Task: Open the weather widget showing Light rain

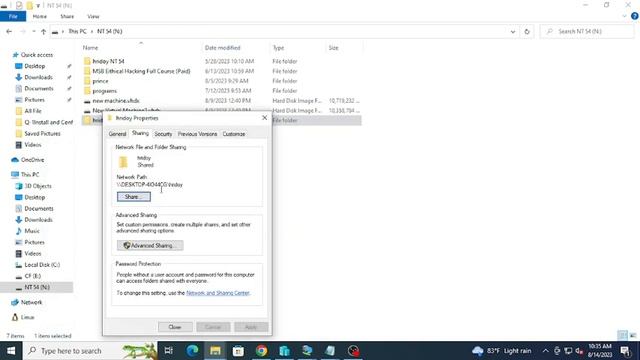Action: point(502,351)
